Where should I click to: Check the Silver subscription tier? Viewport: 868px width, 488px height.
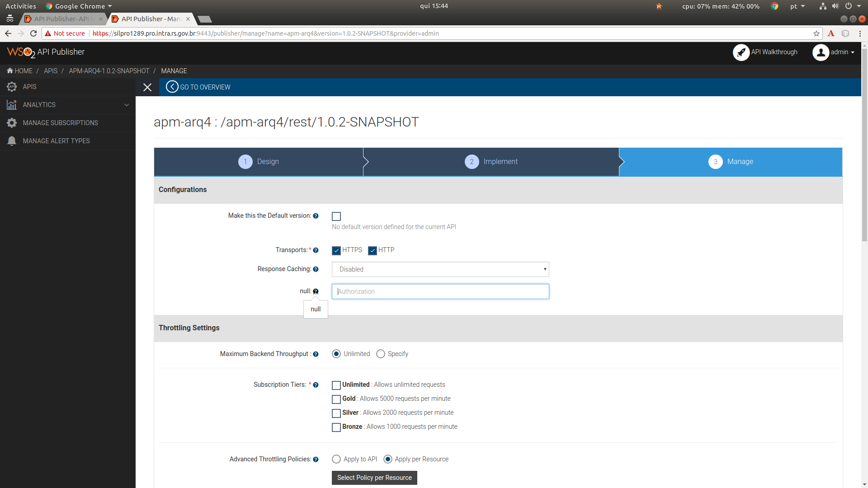coord(336,413)
